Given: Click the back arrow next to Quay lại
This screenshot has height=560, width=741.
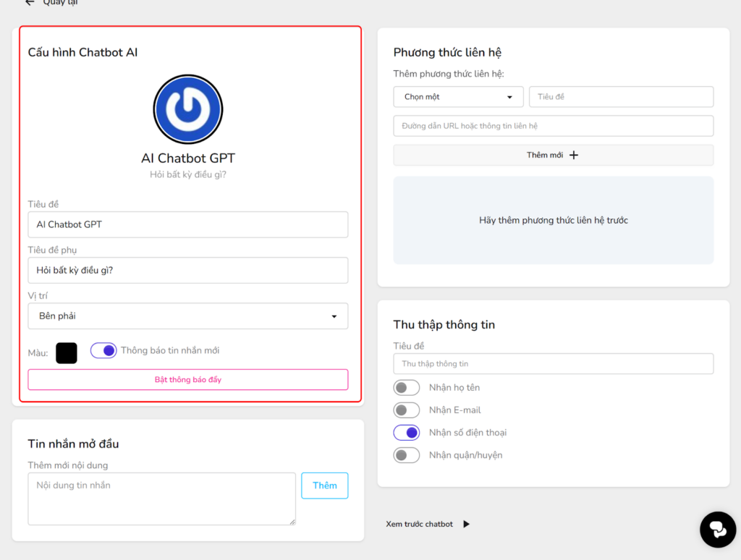Looking at the screenshot, I should click(x=30, y=2).
